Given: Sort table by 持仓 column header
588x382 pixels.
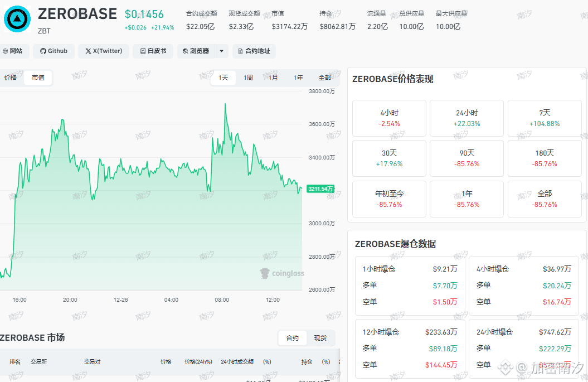Looking at the screenshot, I should click(307, 362).
